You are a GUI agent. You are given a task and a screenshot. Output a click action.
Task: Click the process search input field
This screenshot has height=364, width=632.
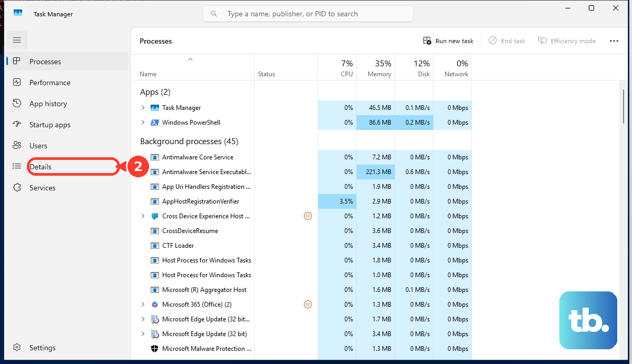click(x=308, y=14)
